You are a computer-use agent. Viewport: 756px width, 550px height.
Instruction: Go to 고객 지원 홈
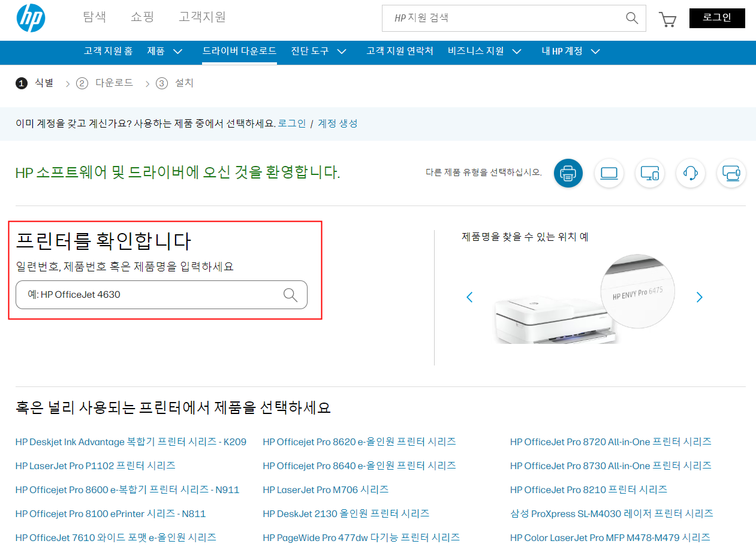[109, 52]
